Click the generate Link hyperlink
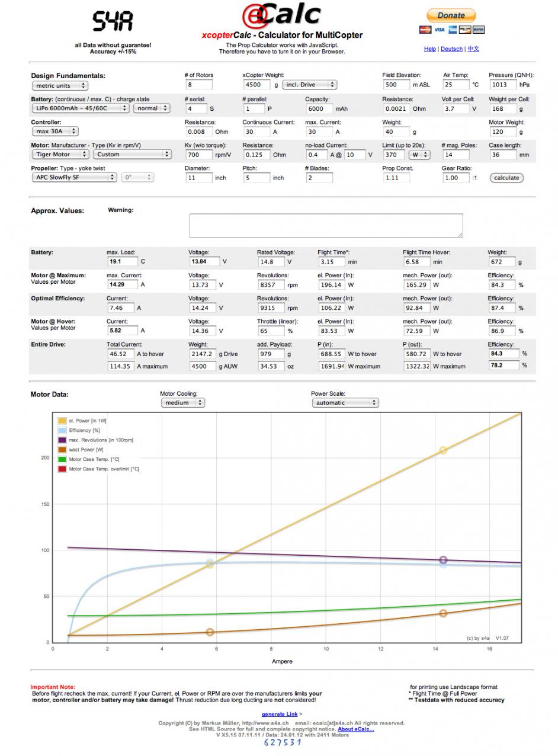558x756 pixels. (280, 714)
